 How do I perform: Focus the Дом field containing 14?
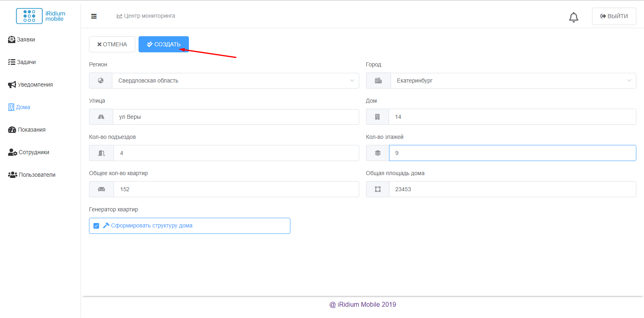coord(512,117)
